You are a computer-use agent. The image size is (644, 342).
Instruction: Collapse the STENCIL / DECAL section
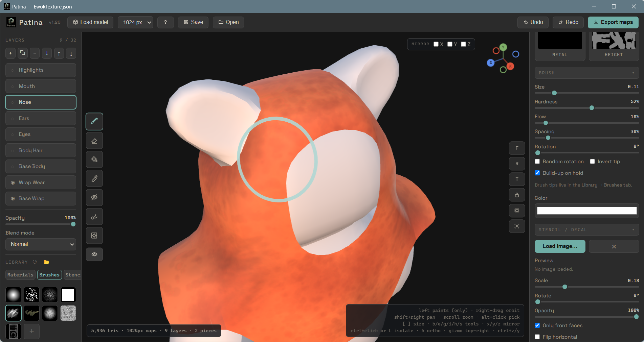point(587,230)
